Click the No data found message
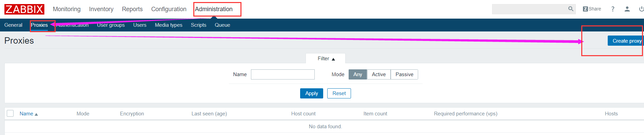The width and height of the screenshot is (644, 135). [326, 127]
